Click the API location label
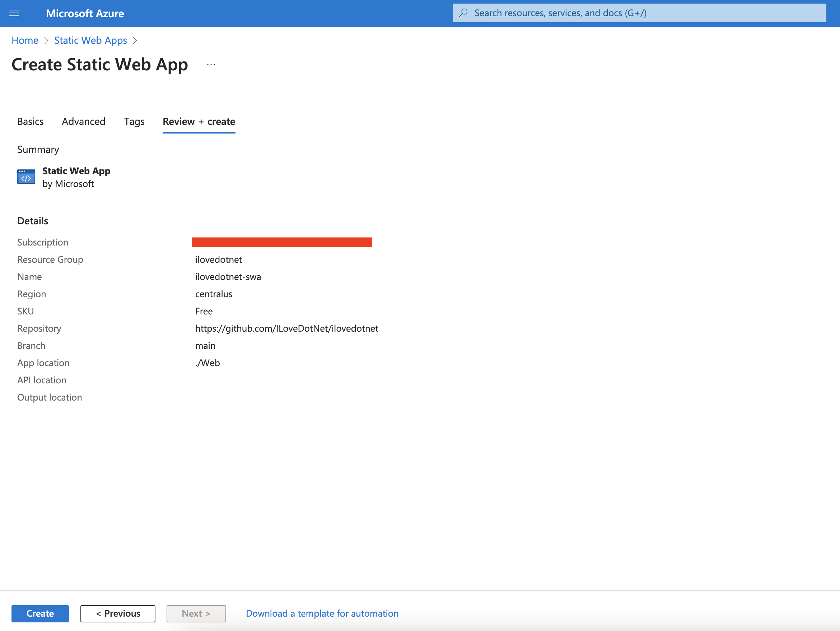Viewport: 840px width, 631px height. pos(42,380)
